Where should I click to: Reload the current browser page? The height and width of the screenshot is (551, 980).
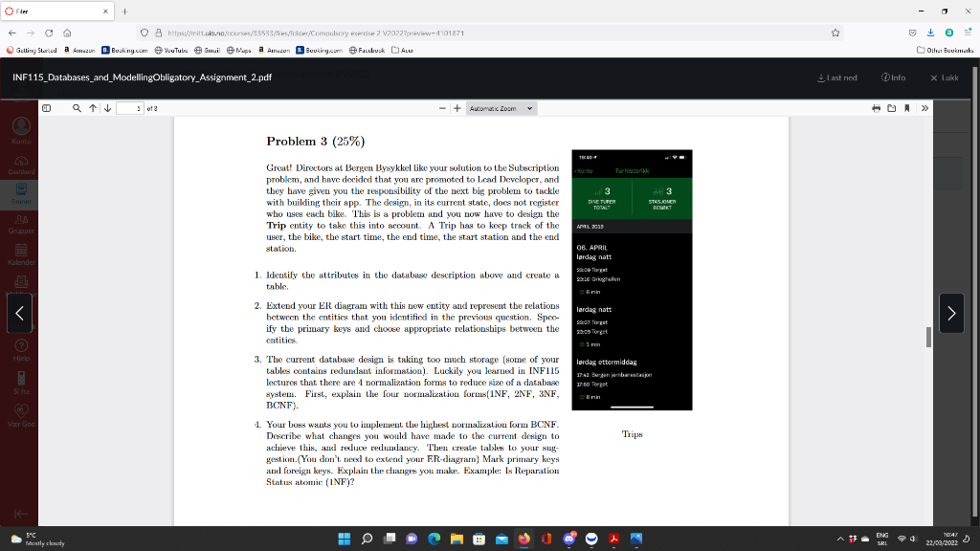pyautogui.click(x=49, y=33)
